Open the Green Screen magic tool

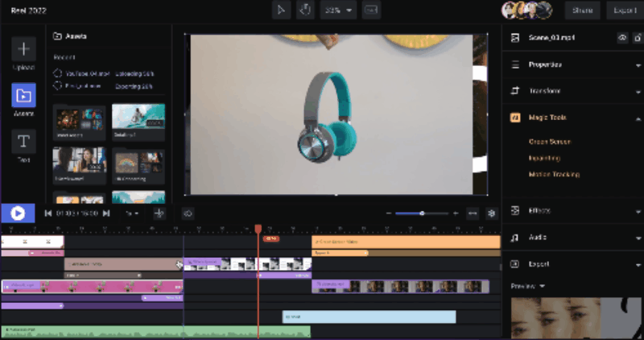tap(550, 142)
